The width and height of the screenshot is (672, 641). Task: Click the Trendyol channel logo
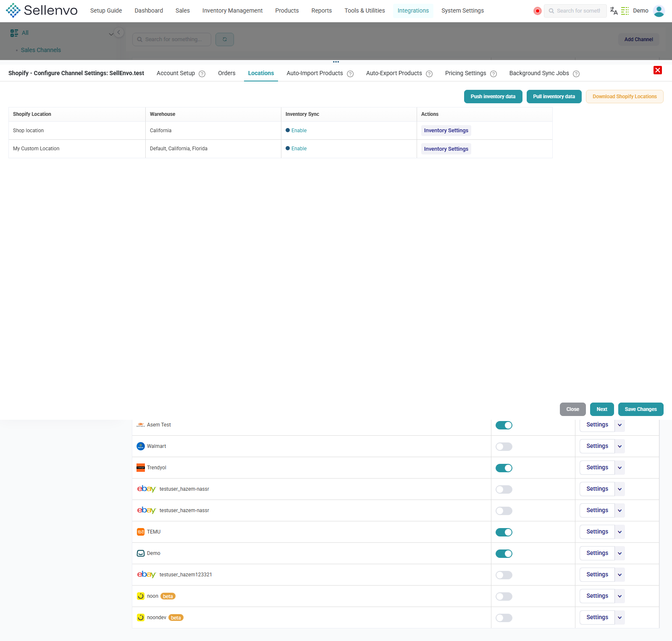[141, 468]
